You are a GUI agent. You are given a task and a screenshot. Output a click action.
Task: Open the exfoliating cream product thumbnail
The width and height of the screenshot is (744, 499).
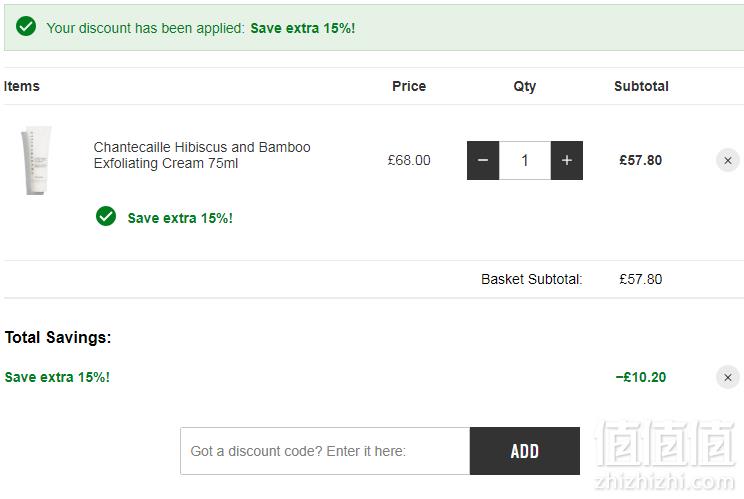[x=36, y=160]
